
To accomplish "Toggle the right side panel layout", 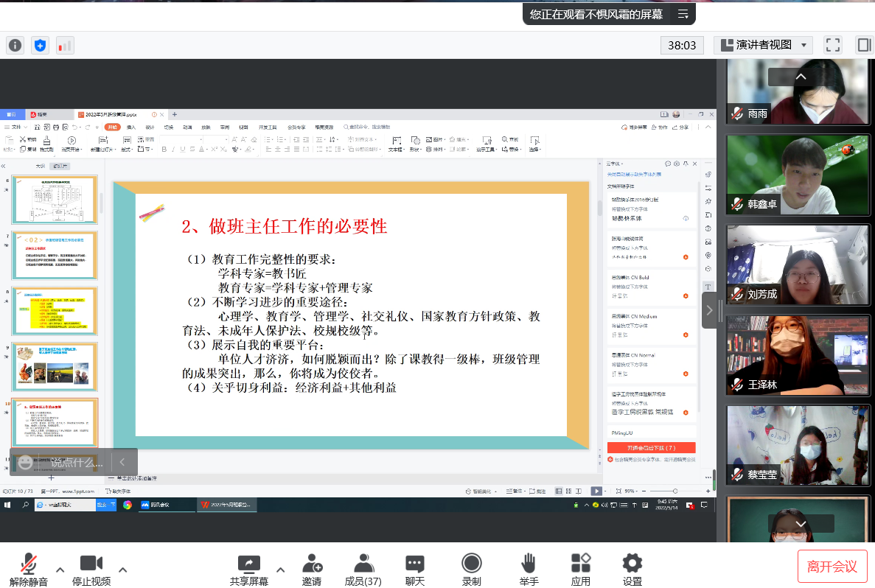I will (x=863, y=45).
